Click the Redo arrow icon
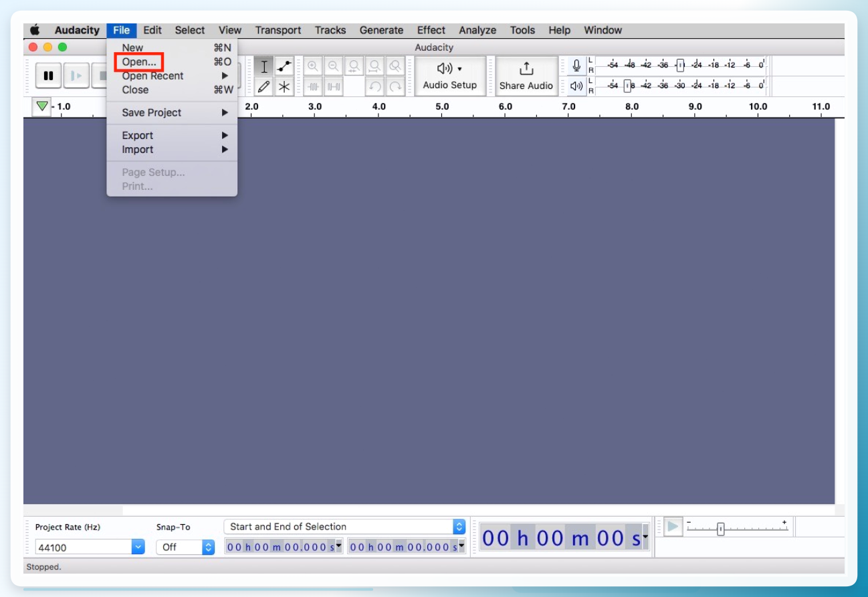 395,86
